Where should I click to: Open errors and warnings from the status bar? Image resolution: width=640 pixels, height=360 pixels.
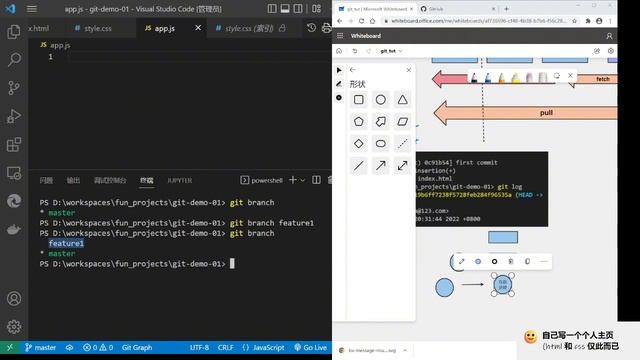click(98, 347)
